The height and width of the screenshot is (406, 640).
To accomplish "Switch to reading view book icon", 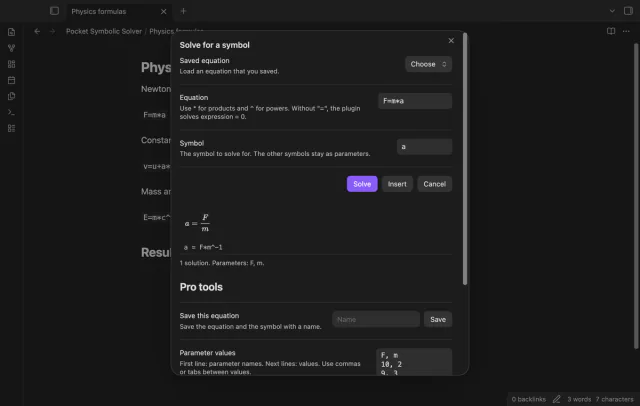I will click(x=611, y=31).
